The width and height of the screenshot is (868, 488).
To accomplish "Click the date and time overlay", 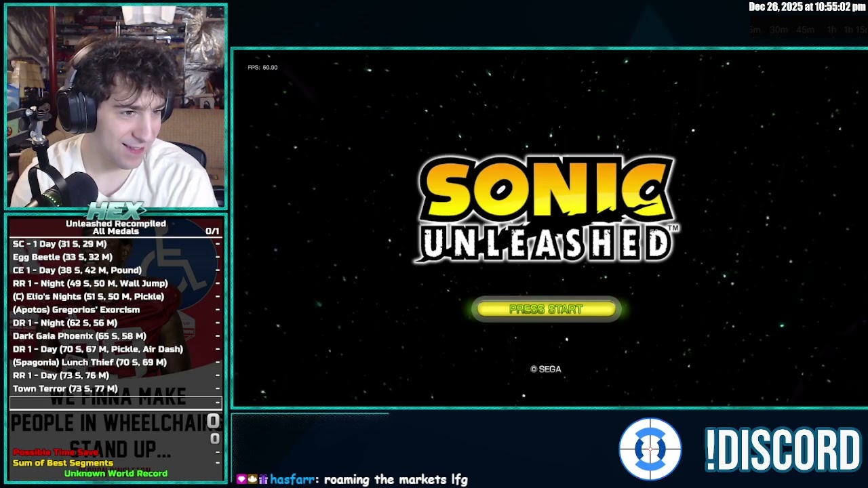I will tap(807, 7).
